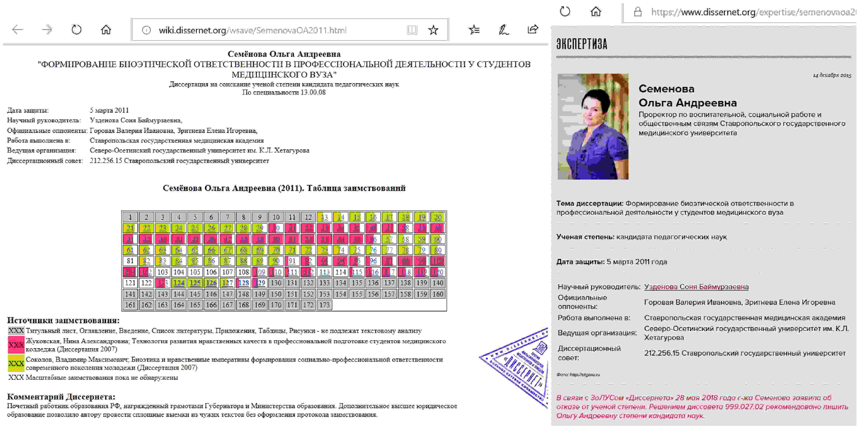Click the Комментарий Диссернета heading

(61, 396)
